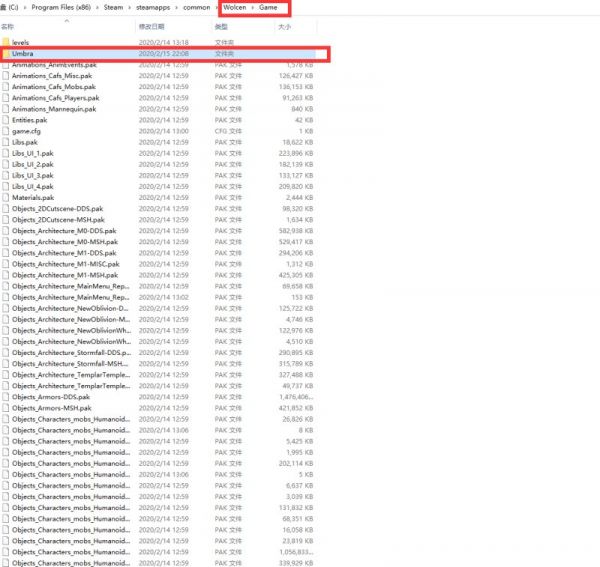
Task: Click the sort direction chevron above the name column
Action: click(67, 21)
